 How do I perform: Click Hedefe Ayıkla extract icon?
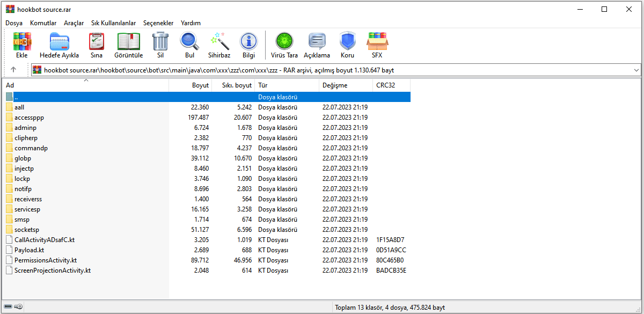(x=59, y=45)
